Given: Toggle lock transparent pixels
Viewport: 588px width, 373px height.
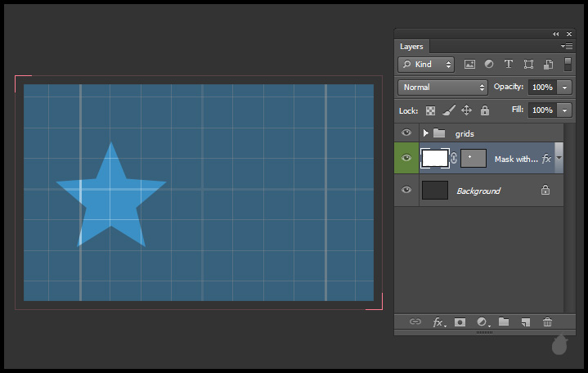Looking at the screenshot, I should [x=430, y=110].
